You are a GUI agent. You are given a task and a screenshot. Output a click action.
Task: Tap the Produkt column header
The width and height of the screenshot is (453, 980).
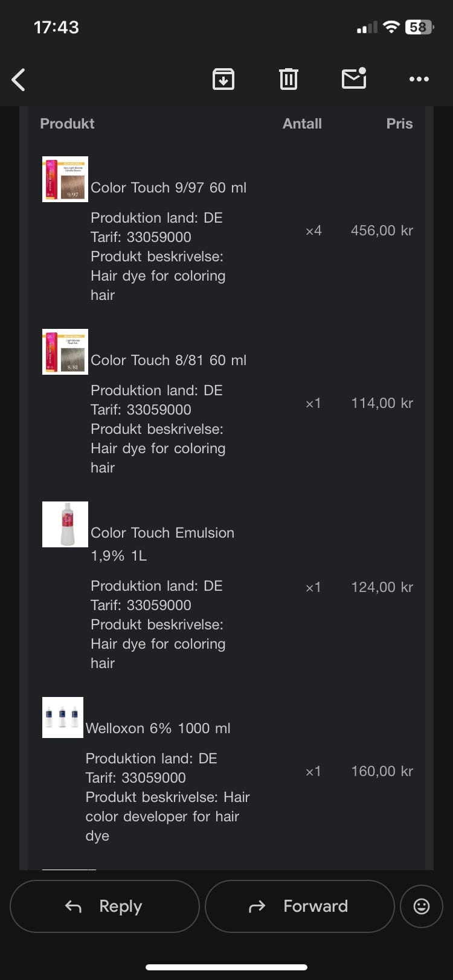(67, 124)
